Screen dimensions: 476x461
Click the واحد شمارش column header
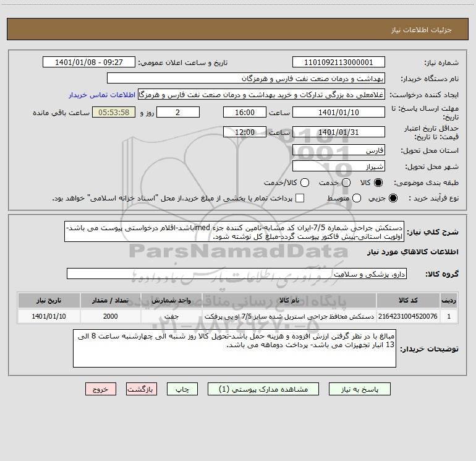[x=171, y=300]
